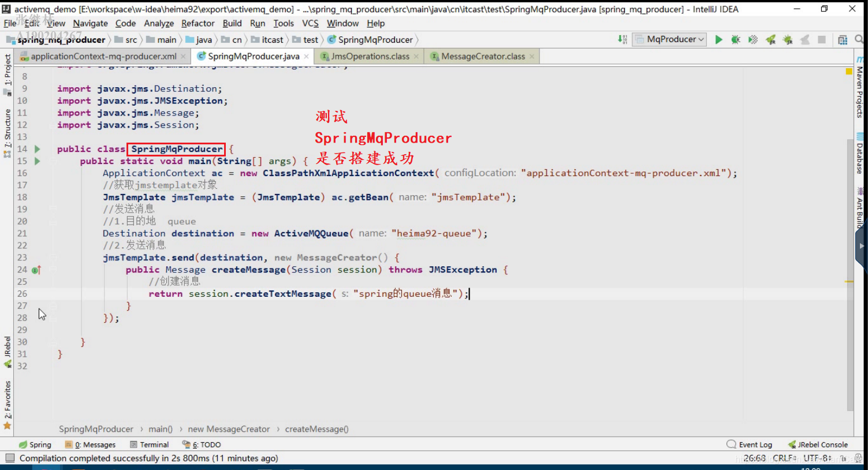This screenshot has height=470, width=868.
Task: Open the JRebel sidebar panel tab
Action: (7, 352)
